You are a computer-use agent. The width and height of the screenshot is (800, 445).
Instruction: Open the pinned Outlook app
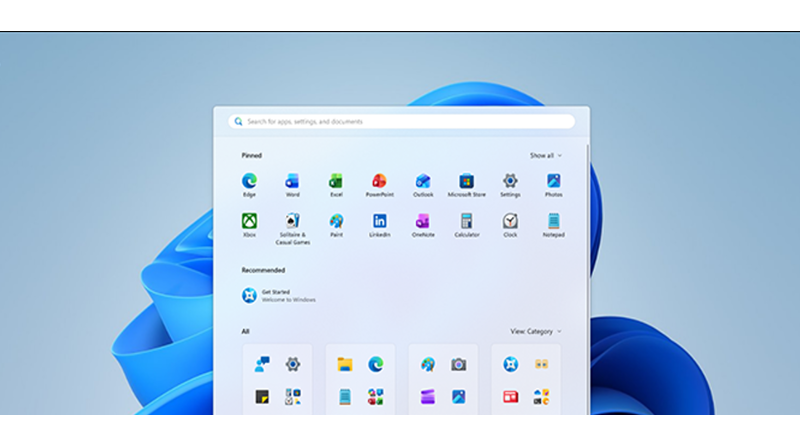tap(423, 185)
